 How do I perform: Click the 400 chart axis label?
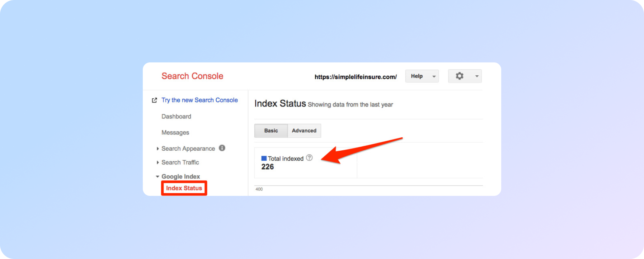[x=259, y=189]
